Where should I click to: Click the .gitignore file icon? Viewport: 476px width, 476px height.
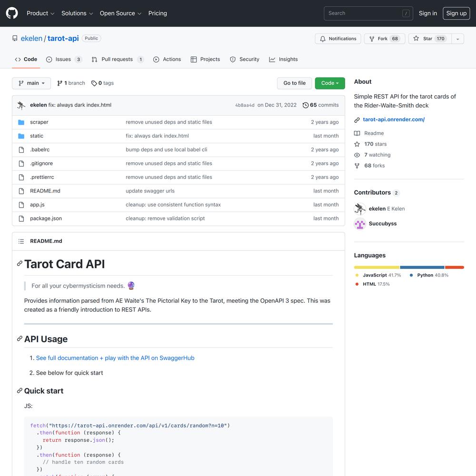[21, 164]
